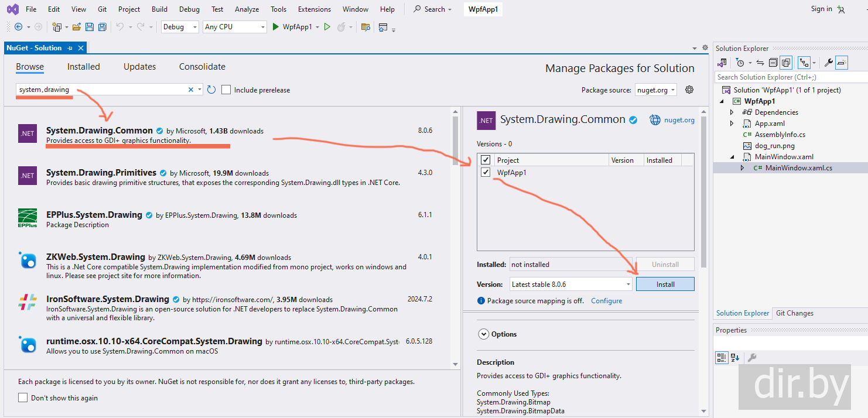Click the Install button
This screenshot has width=868, height=418.
click(x=665, y=285)
